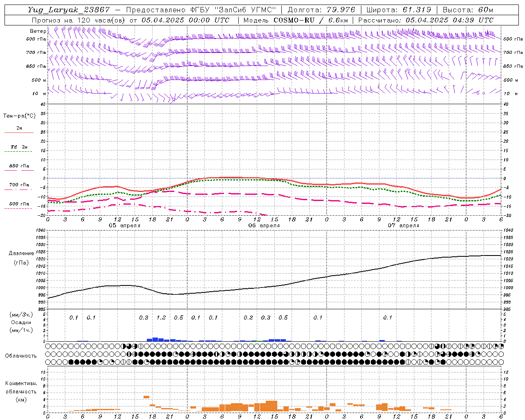
Task: Click the "Тем-ра(°C)" temperature panel label
Action: [19, 116]
